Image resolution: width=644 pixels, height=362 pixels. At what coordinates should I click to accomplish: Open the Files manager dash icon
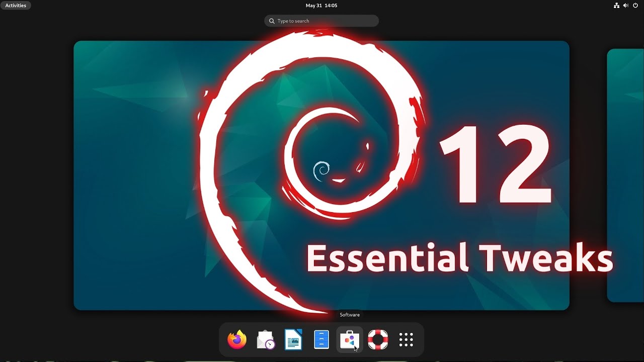321,340
